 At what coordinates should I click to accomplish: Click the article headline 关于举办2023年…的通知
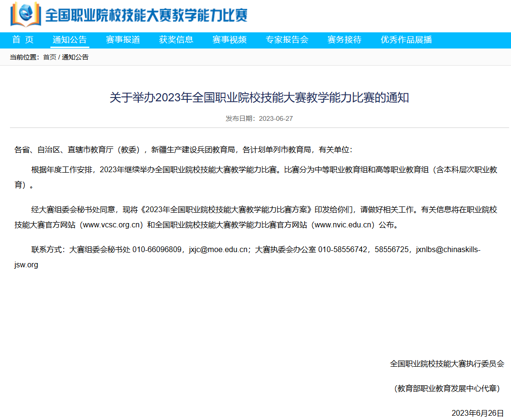pos(259,98)
